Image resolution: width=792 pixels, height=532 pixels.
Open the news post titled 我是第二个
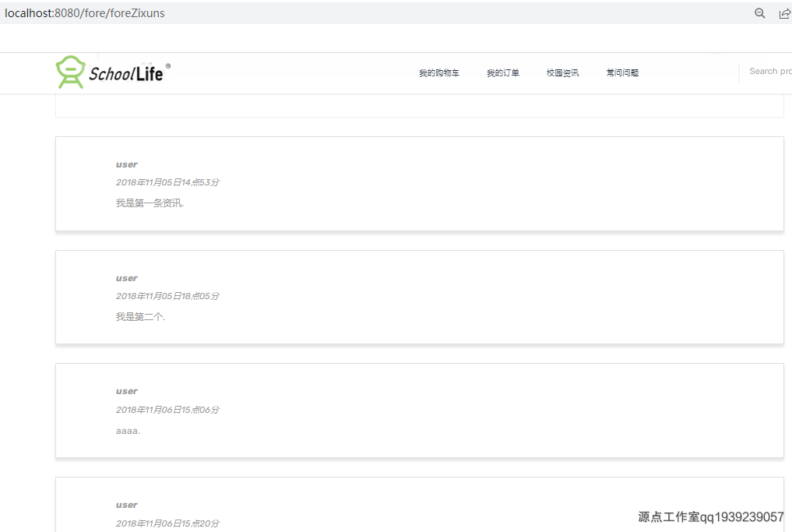140,316
